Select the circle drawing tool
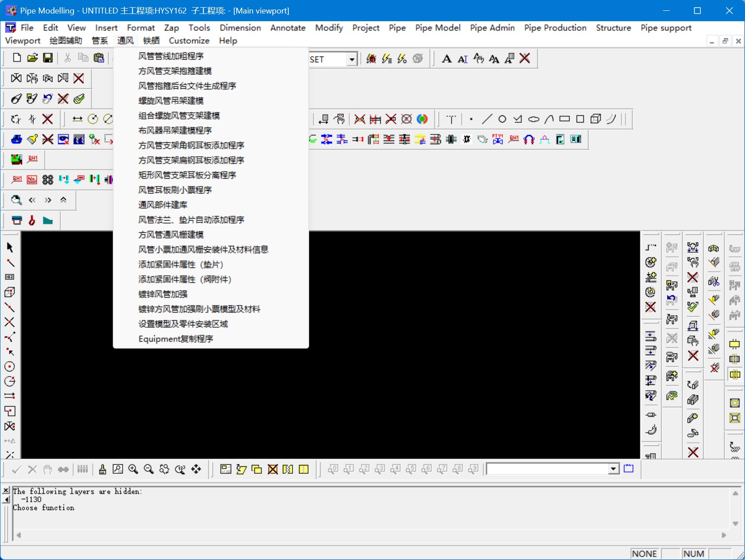 coord(502,119)
